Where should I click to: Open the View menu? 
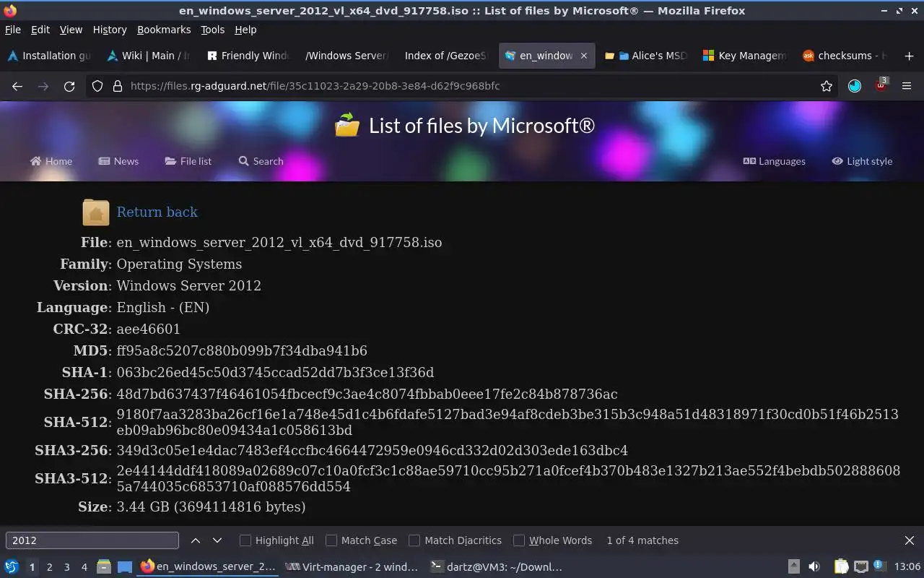[x=71, y=30]
